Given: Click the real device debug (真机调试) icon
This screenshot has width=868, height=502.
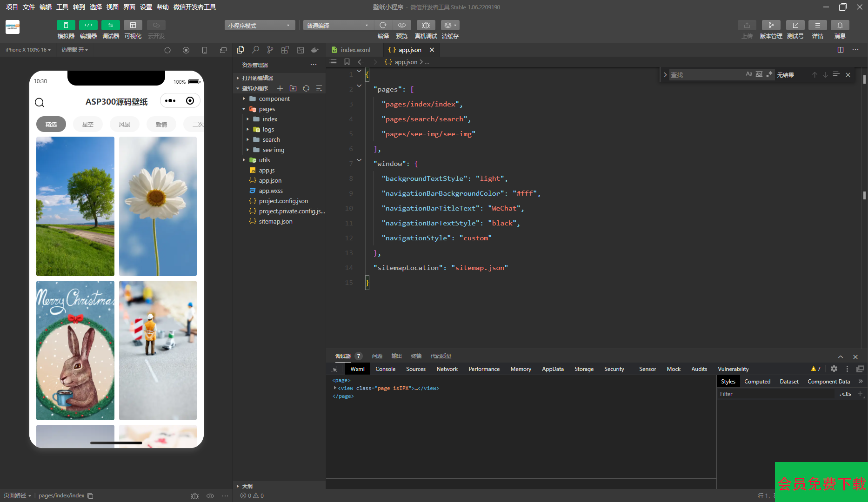Looking at the screenshot, I should [426, 26].
